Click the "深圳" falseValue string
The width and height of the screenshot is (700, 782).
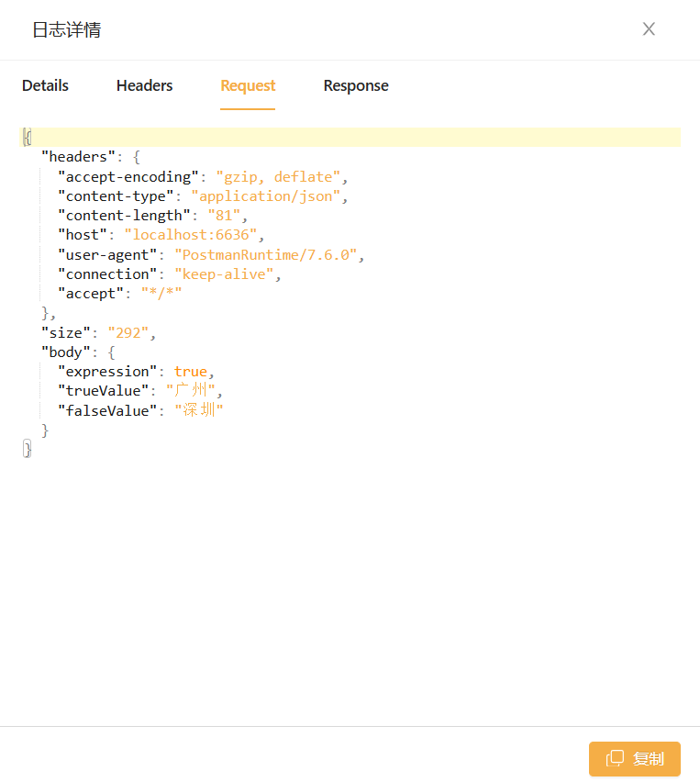pyautogui.click(x=199, y=410)
